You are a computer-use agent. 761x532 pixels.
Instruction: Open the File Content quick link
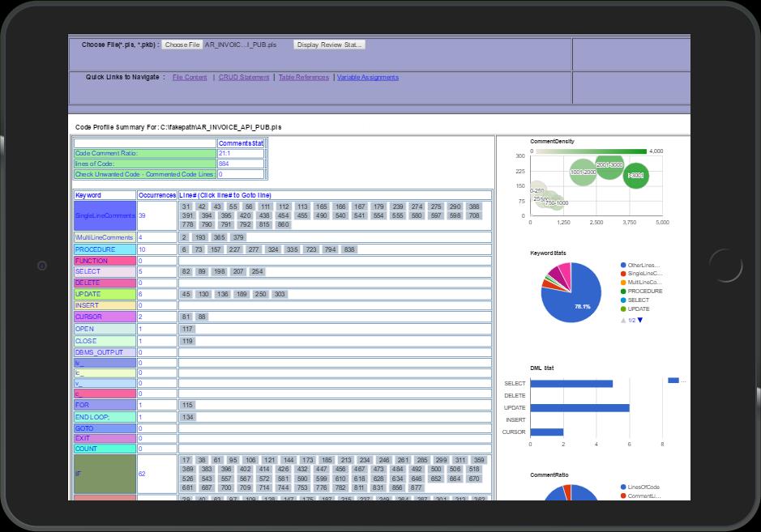[190, 77]
